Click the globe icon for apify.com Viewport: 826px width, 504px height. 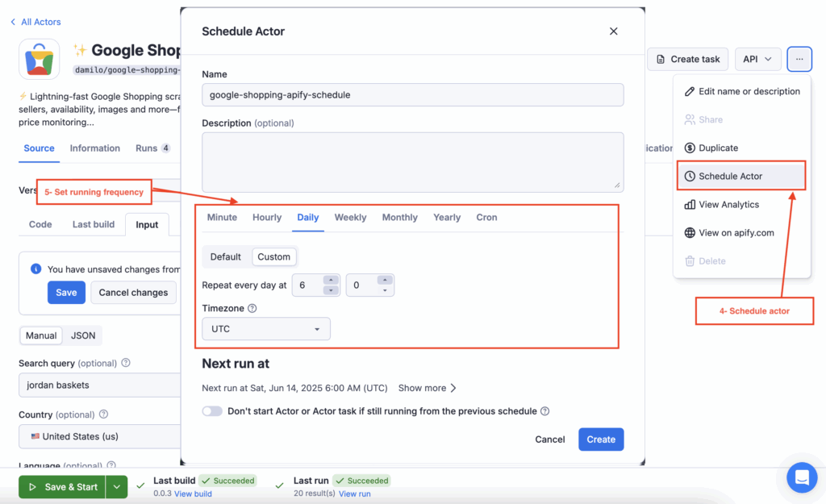coord(690,233)
